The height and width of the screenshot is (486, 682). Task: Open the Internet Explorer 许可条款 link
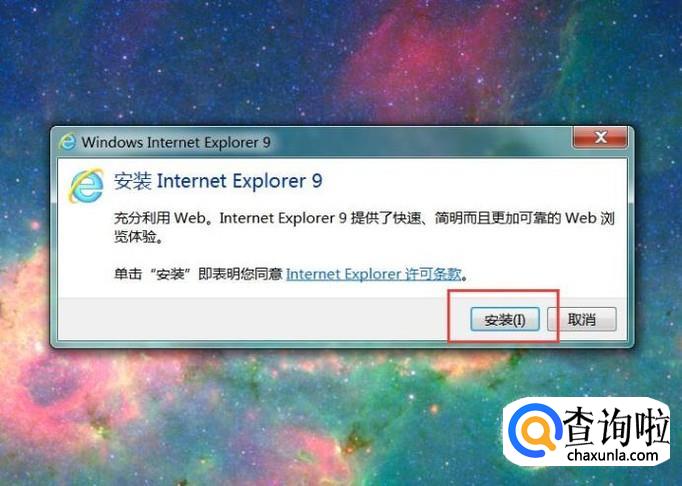point(374,274)
